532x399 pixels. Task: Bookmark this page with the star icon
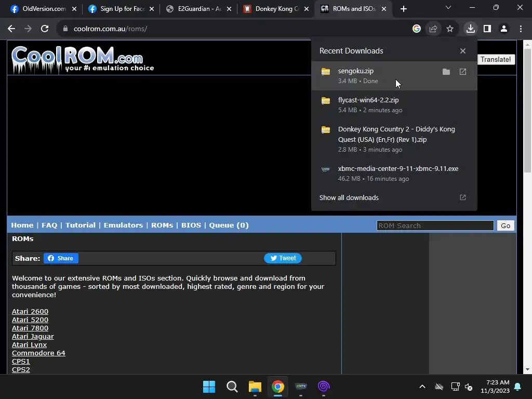[x=450, y=29]
